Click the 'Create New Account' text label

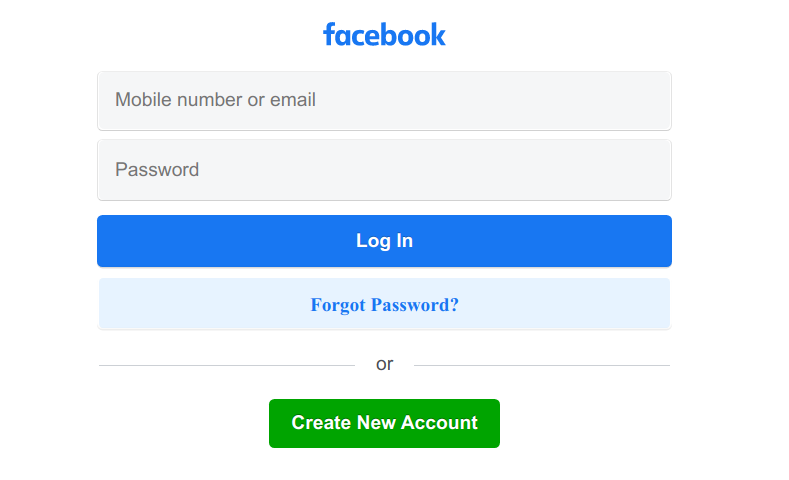(384, 423)
